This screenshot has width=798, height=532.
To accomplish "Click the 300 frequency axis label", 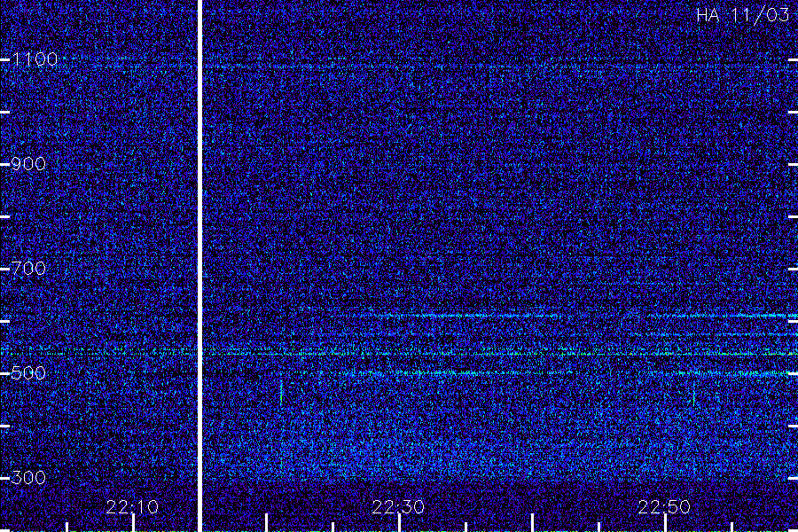I will 28,477.
